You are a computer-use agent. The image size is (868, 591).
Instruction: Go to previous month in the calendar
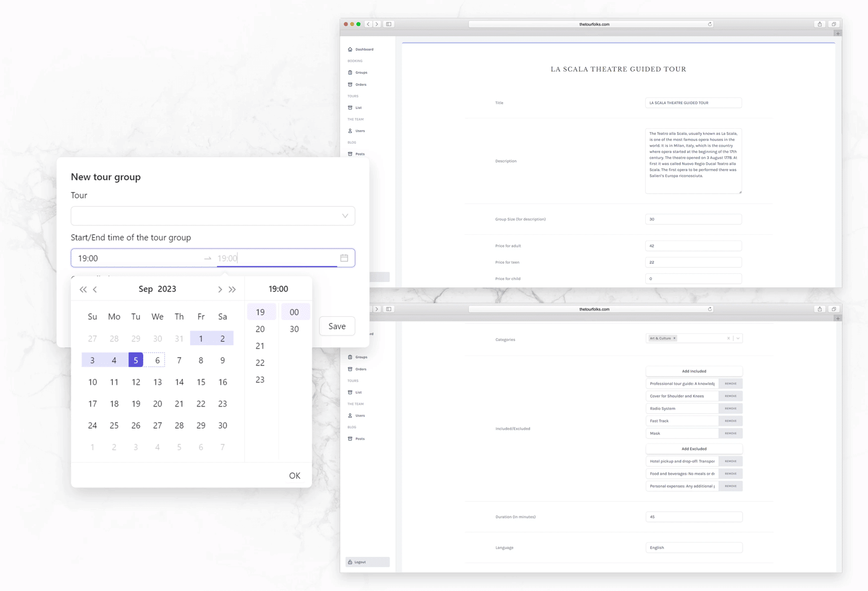pos(95,289)
